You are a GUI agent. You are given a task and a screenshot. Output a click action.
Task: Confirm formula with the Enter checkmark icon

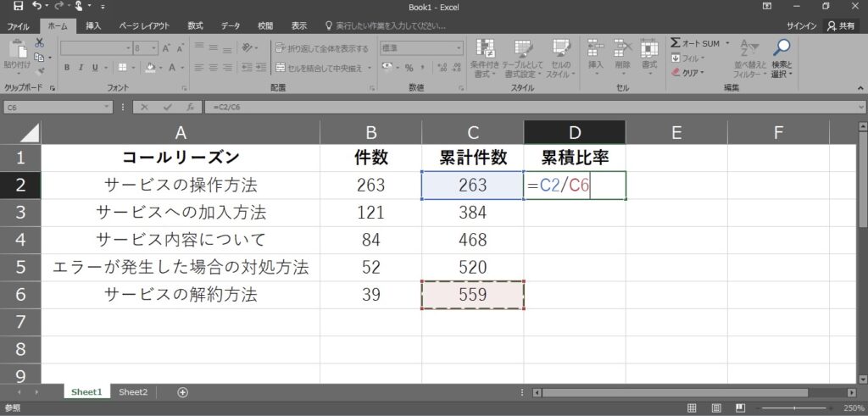coord(168,108)
